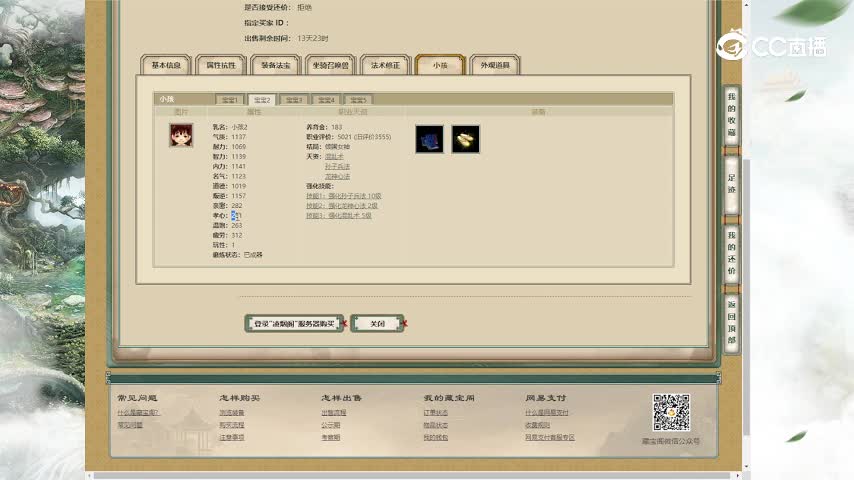Click the 疲劳 value 312
Image resolution: width=854 pixels, height=480 pixels.
click(237, 235)
